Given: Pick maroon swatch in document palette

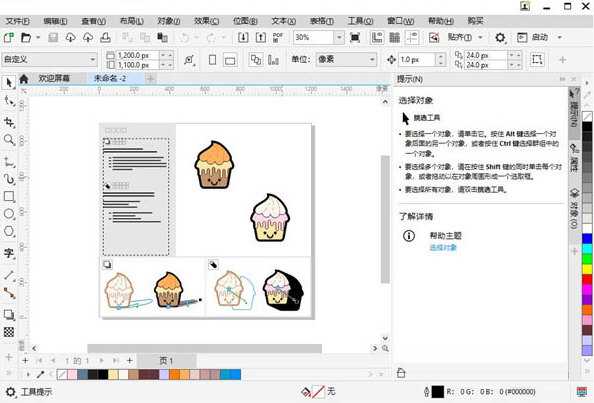Looking at the screenshot, I should 148,375.
